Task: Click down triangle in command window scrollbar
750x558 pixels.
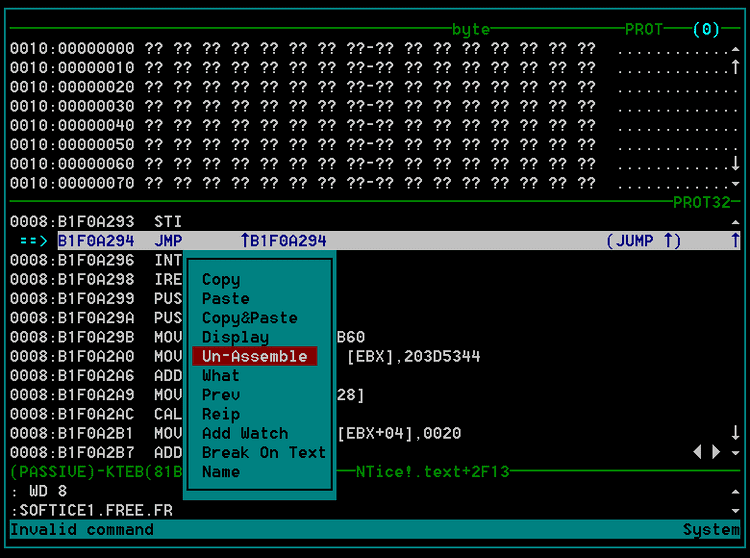Action: coord(735,511)
